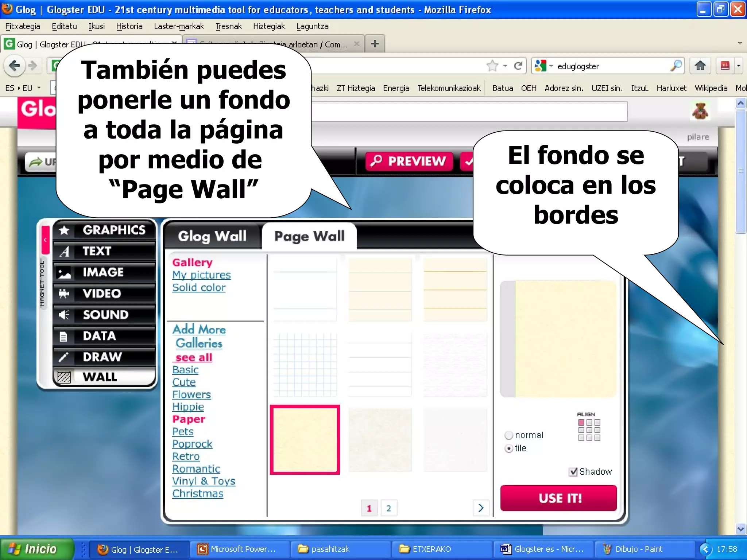The width and height of the screenshot is (747, 560).
Task: Set align to bottom-right square
Action: click(x=597, y=438)
